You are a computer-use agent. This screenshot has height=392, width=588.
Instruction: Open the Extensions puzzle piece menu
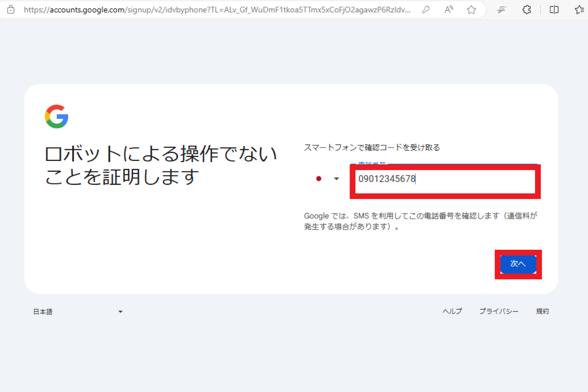tap(527, 10)
